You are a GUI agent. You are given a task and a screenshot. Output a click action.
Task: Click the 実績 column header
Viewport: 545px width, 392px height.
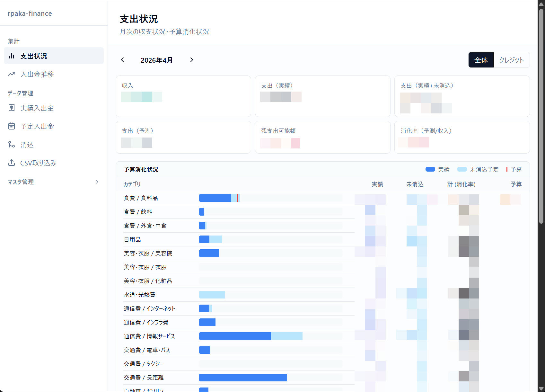pyautogui.click(x=377, y=184)
